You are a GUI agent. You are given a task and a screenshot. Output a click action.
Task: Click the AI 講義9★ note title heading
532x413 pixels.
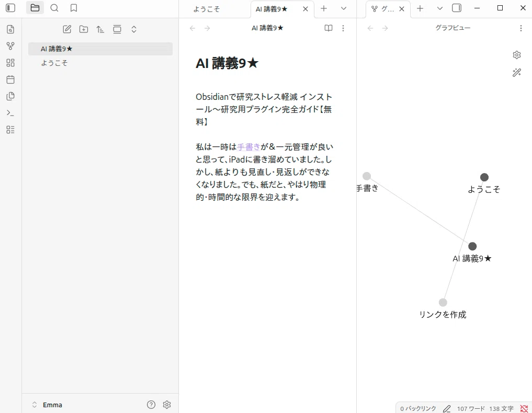pyautogui.click(x=227, y=63)
